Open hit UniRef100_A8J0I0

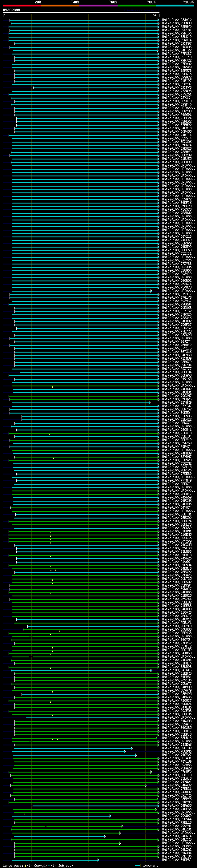tap(177, 20)
